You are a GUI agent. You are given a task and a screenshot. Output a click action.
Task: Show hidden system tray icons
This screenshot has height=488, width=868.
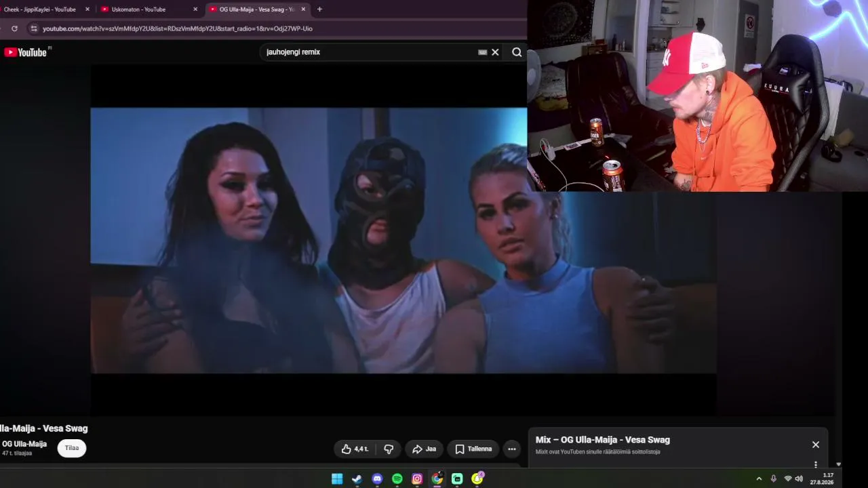[x=759, y=479]
